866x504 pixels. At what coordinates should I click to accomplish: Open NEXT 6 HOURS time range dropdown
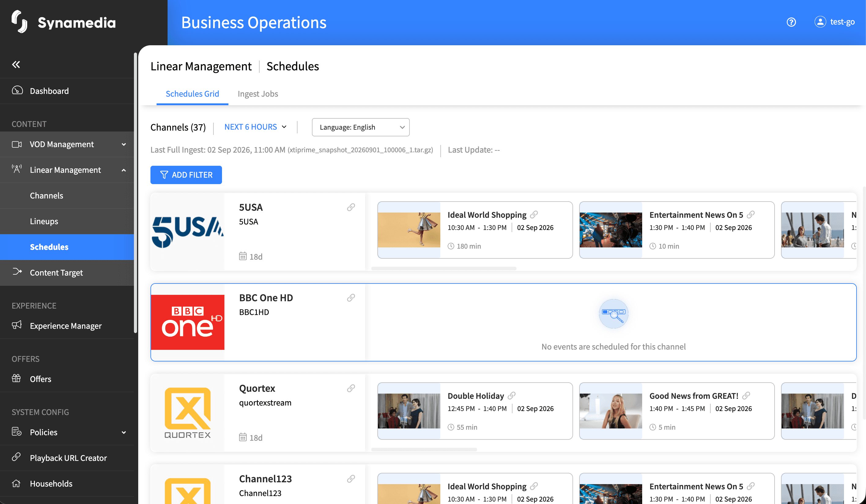(x=255, y=127)
